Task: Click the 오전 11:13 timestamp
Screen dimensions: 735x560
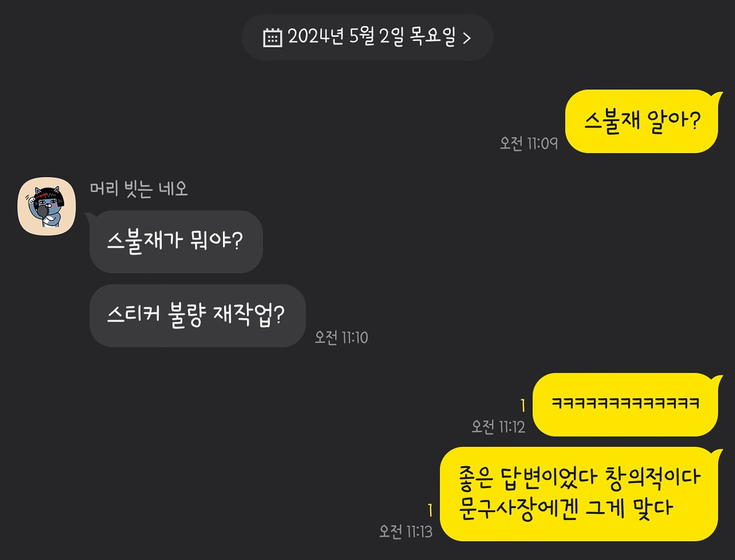Action: click(406, 532)
